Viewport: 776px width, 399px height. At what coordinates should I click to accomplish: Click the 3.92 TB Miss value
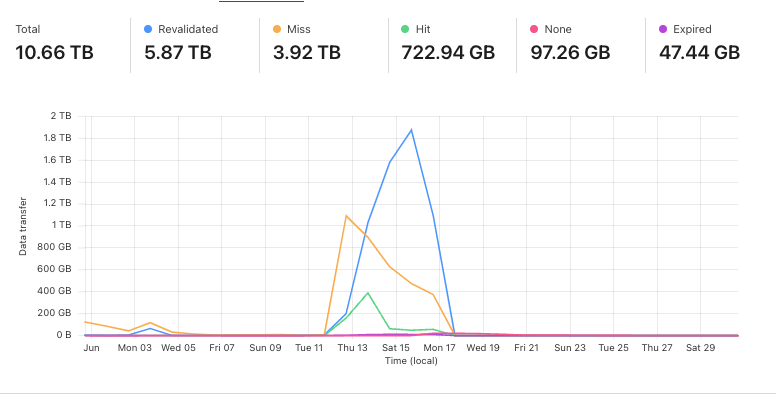pos(307,52)
